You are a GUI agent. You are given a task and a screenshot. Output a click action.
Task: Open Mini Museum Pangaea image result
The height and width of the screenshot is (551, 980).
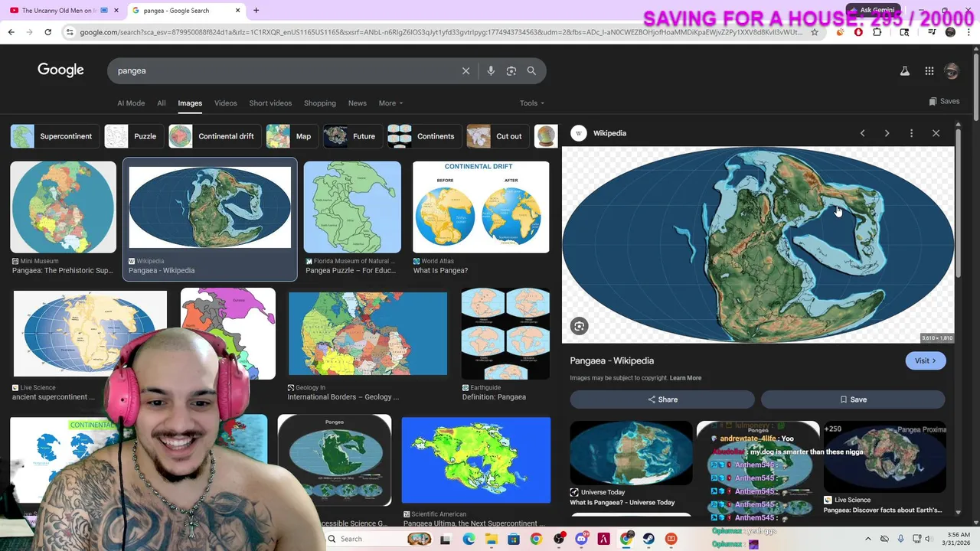[64, 207]
